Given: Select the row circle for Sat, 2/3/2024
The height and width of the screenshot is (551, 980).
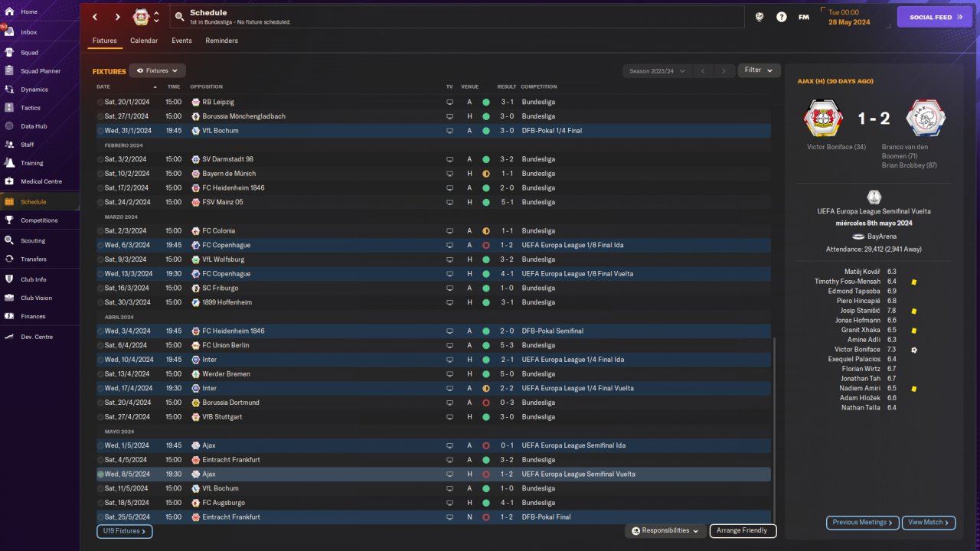Looking at the screenshot, I should [100, 231].
